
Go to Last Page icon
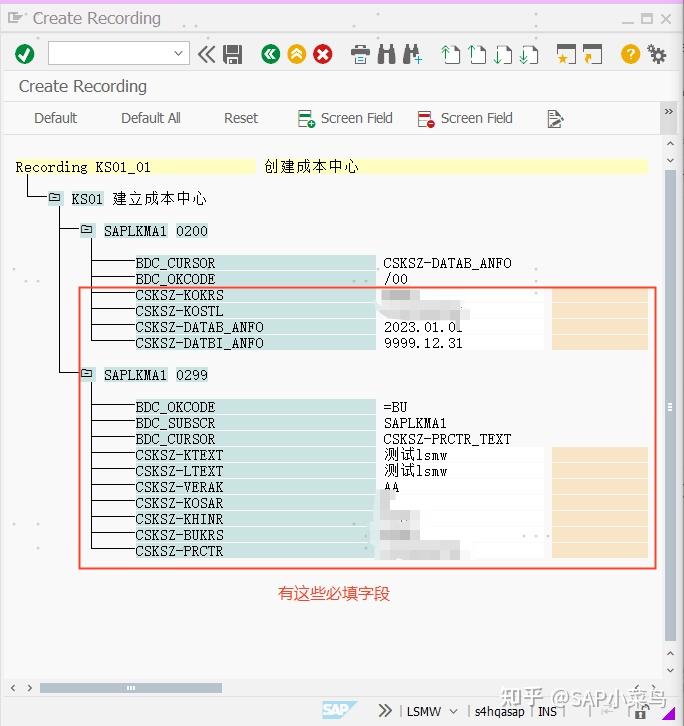pos(528,54)
